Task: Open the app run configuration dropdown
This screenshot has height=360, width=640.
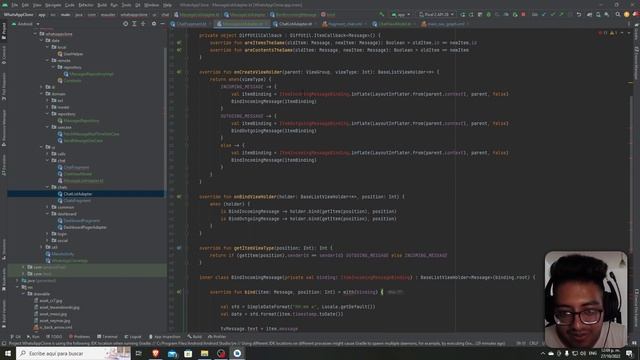Action: 400,14
